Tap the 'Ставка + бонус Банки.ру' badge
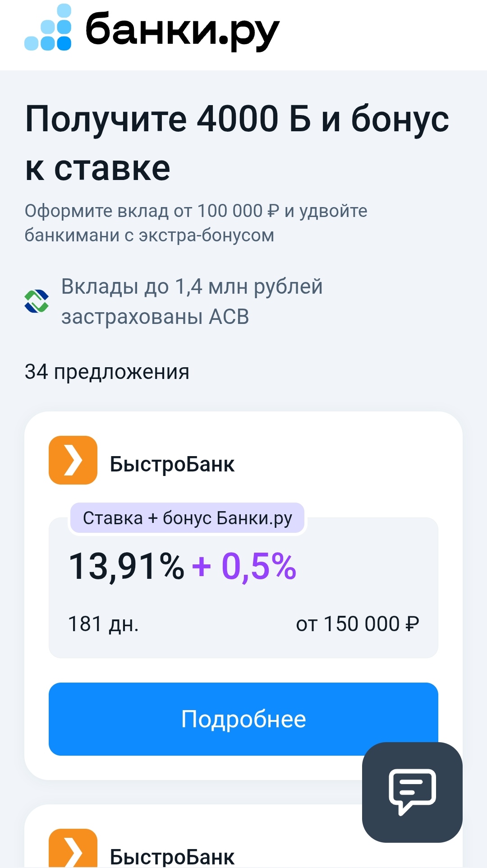This screenshot has height=868, width=487. [x=187, y=518]
